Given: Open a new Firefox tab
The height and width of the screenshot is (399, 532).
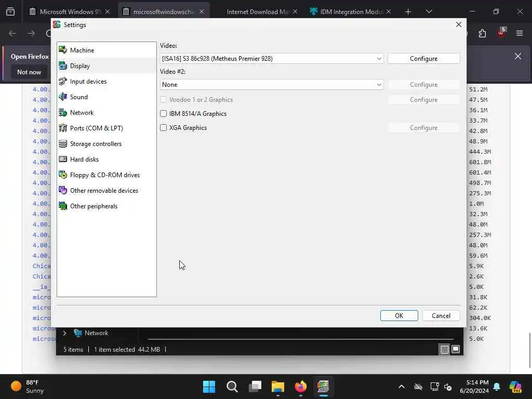Looking at the screenshot, I should 408,11.
